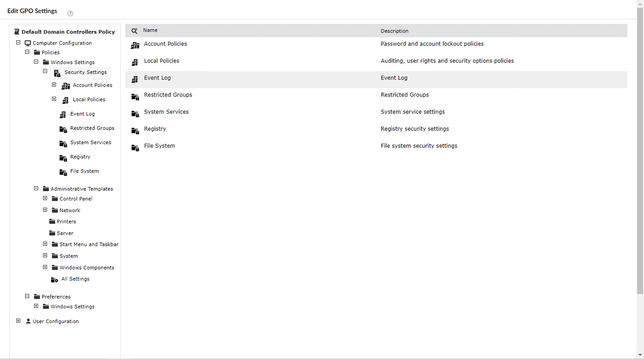Click the Account Policies icon in list
Viewport: 644px width, 359px height.
pos(135,45)
